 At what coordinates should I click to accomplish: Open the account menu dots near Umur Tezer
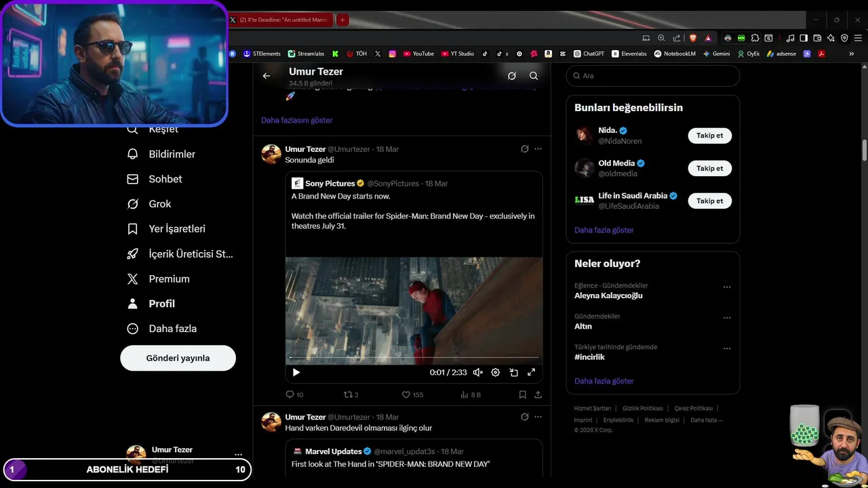tap(238, 455)
